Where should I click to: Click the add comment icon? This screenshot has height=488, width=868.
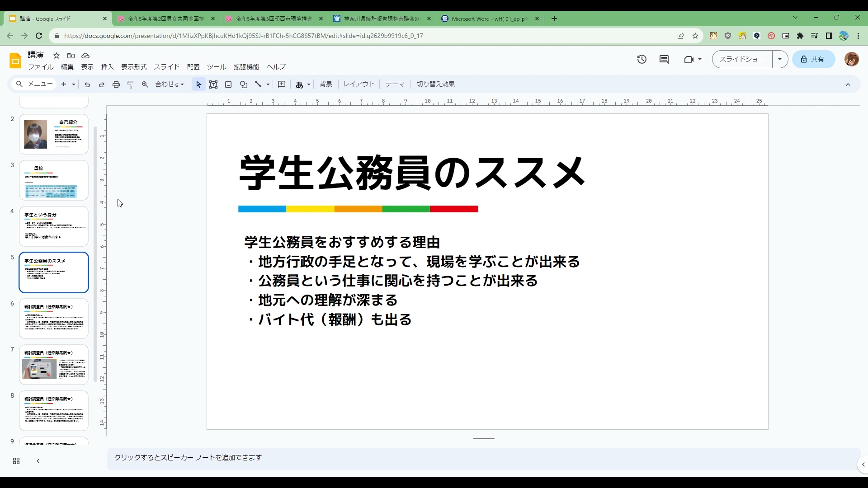[282, 84]
